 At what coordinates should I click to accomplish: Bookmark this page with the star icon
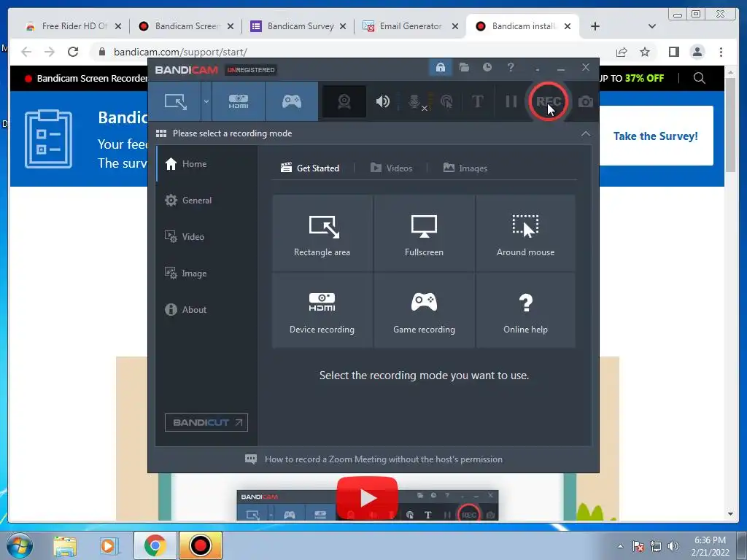645,52
